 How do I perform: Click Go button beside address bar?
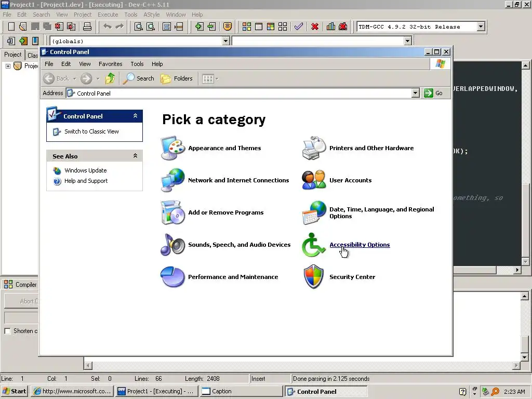tap(434, 93)
